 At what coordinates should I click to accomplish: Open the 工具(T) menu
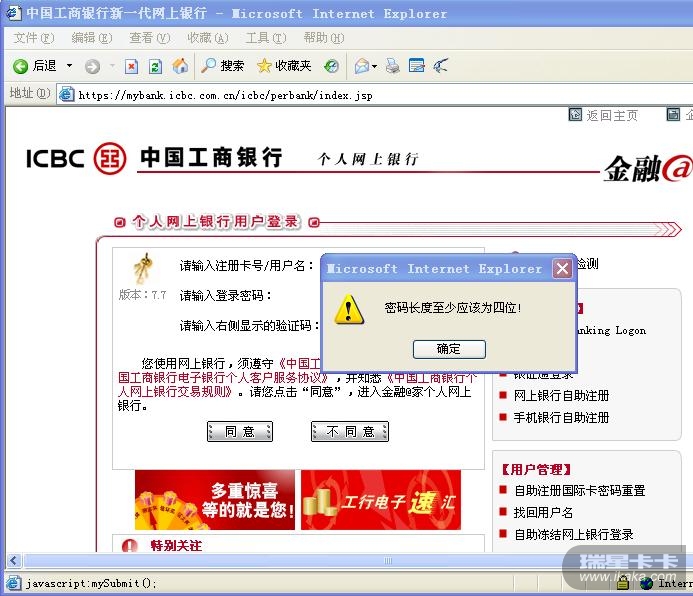(266, 38)
